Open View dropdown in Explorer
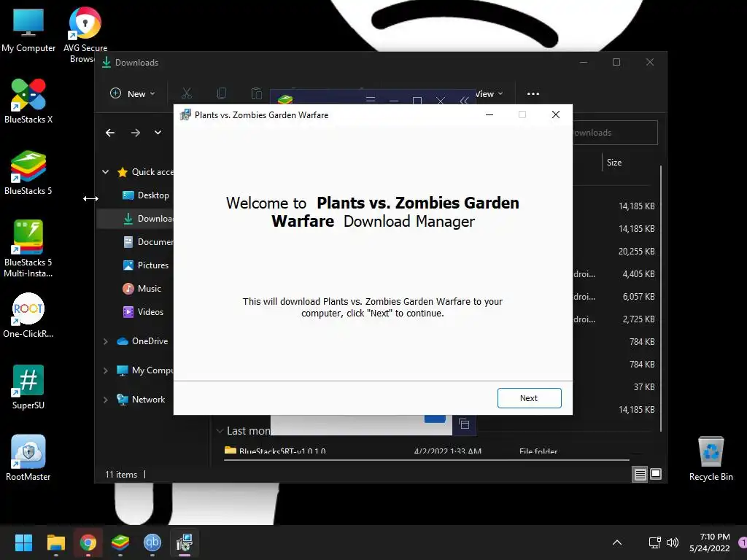 pos(489,94)
